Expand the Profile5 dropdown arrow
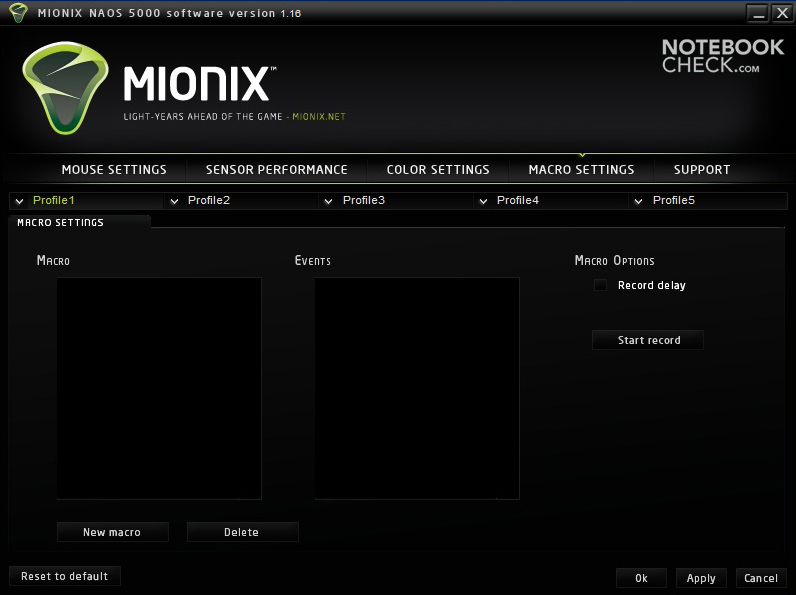 (638, 201)
